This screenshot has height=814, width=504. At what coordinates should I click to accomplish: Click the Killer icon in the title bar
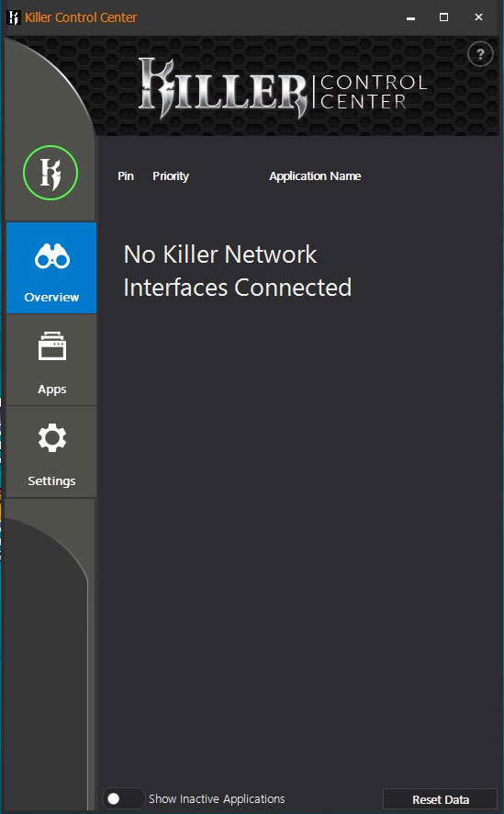14,17
